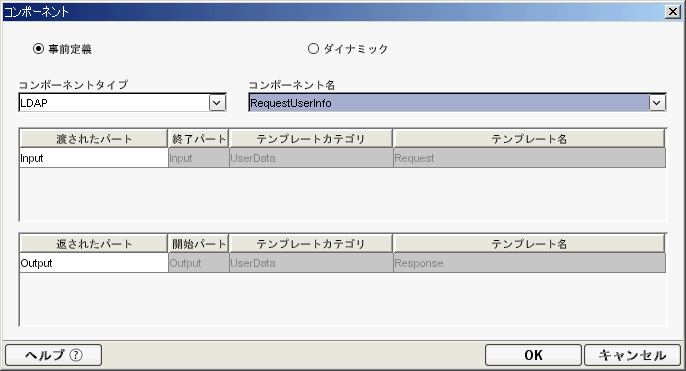686x371 pixels.
Task: Click the 渡されたパート column header
Action: click(x=94, y=139)
